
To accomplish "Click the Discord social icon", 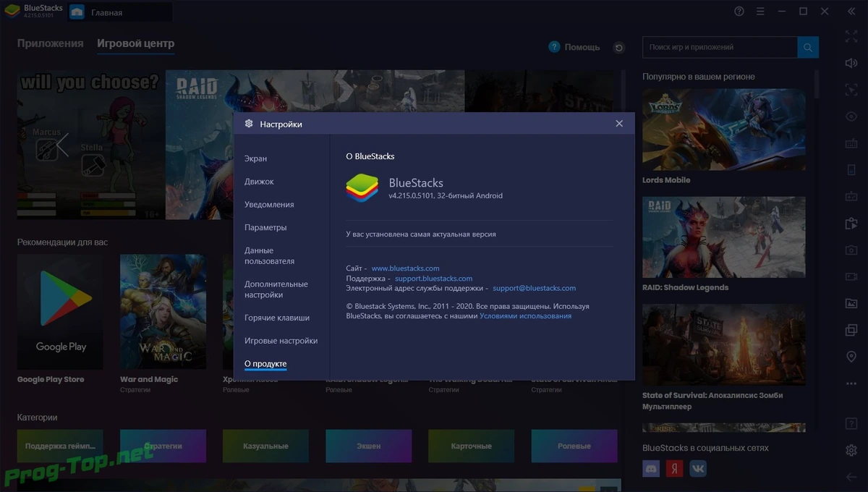I will click(x=651, y=468).
